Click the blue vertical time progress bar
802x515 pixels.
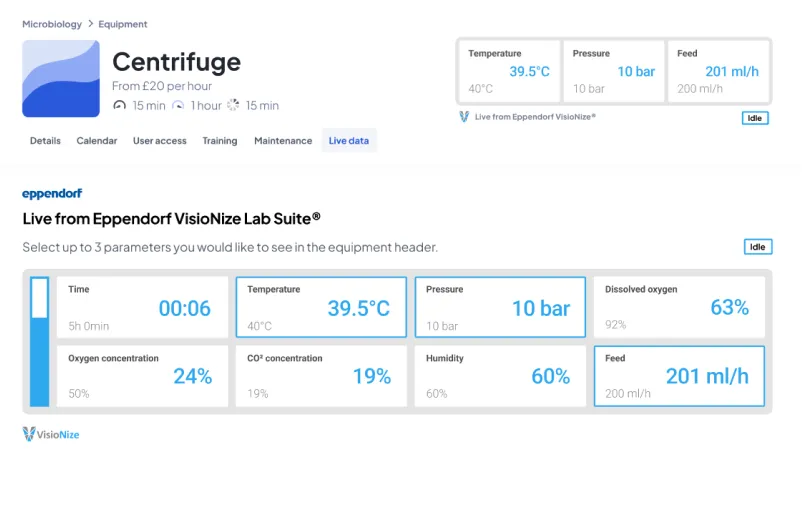40,342
